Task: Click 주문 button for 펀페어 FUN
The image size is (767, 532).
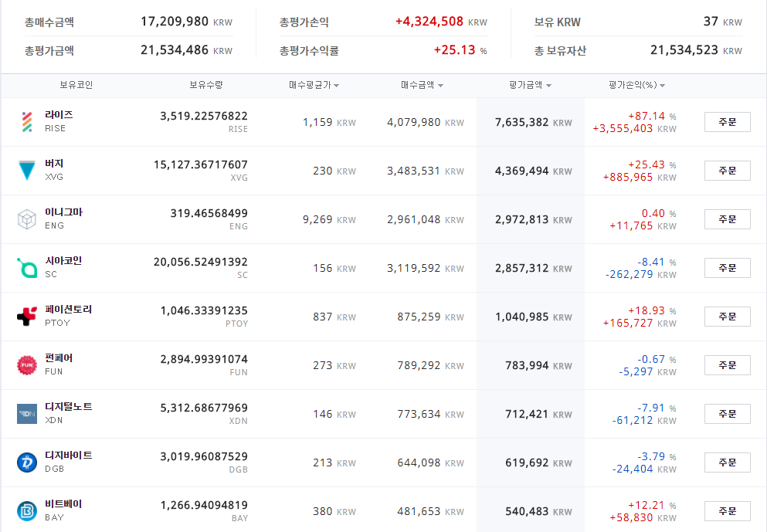Action: (x=728, y=365)
